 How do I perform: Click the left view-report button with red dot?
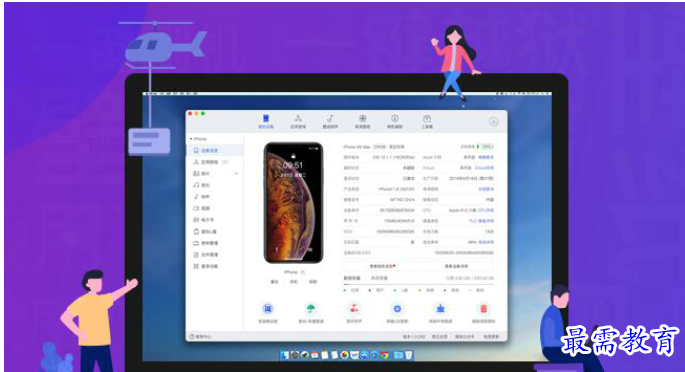(x=382, y=266)
